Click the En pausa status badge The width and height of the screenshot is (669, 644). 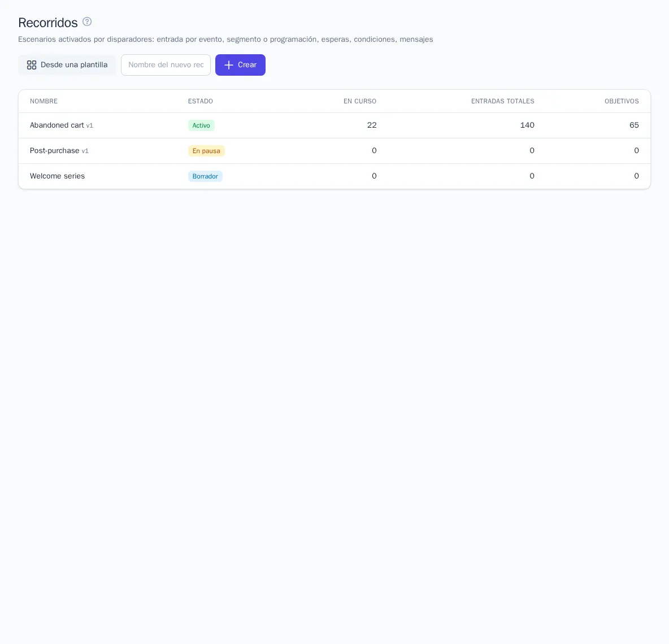pos(206,151)
